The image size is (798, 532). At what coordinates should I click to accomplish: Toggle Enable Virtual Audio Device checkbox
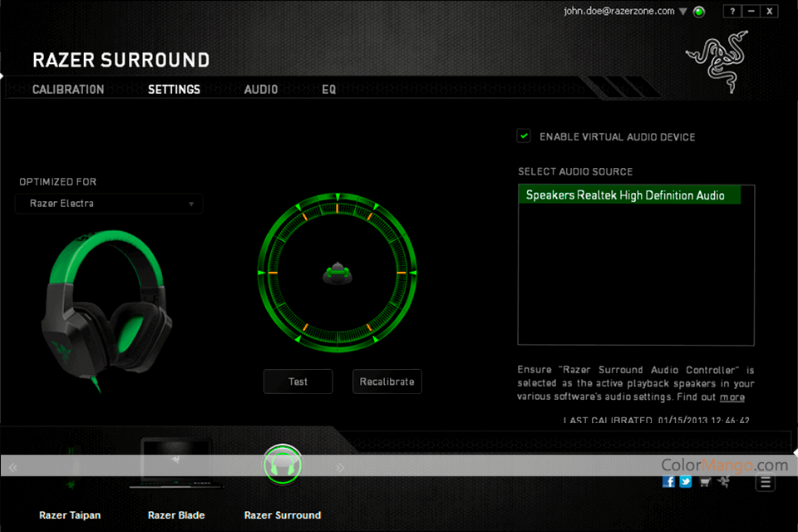coord(524,136)
